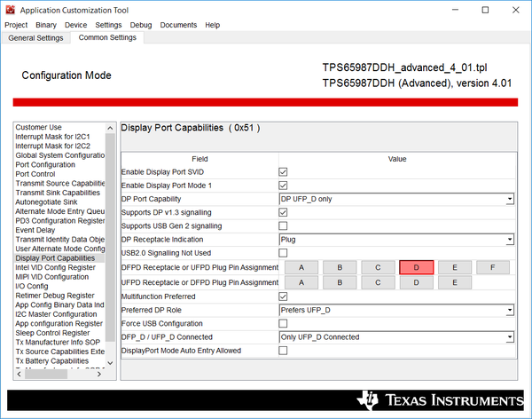Viewport: 532px width, 419px height.
Task: Select Customer Use in register list
Action: (38, 127)
